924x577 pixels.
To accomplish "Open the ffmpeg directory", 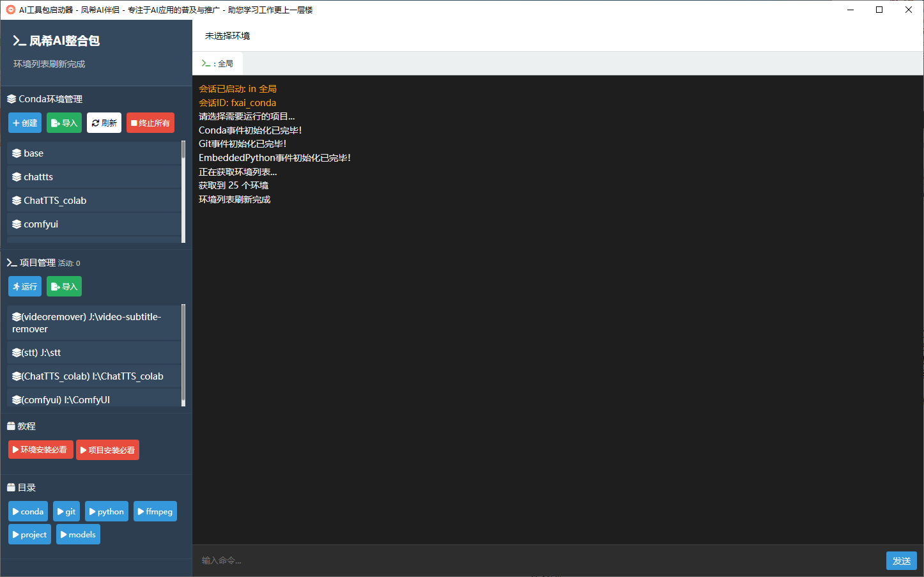I will point(155,511).
